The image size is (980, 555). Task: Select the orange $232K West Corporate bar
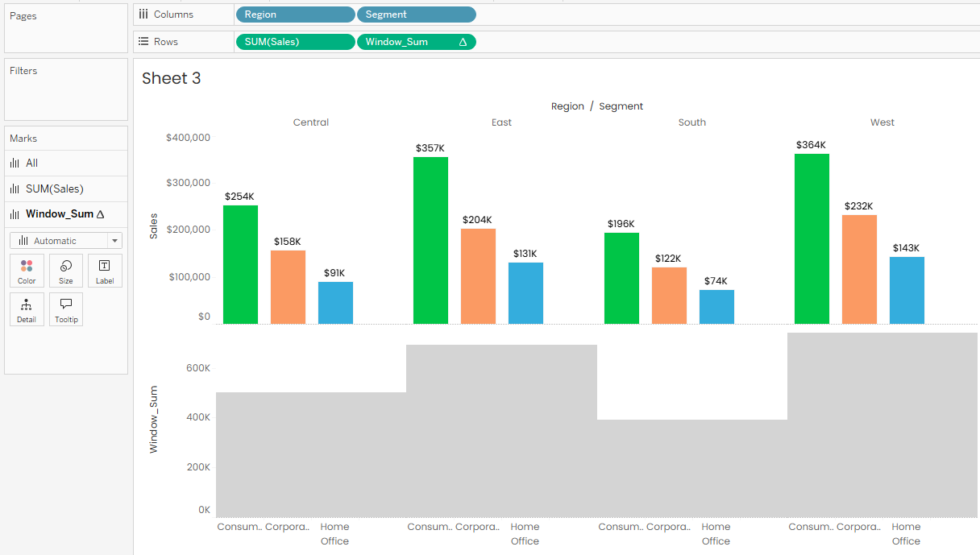pos(859,269)
